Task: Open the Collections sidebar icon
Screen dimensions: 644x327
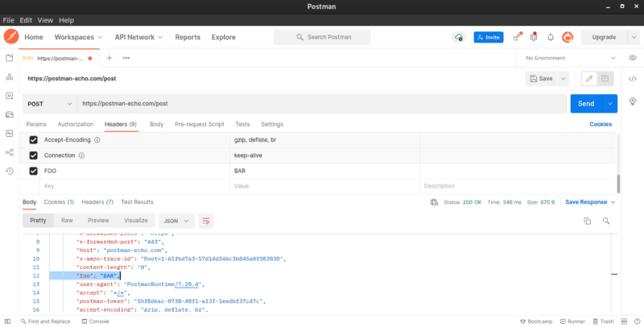Action: click(9, 58)
